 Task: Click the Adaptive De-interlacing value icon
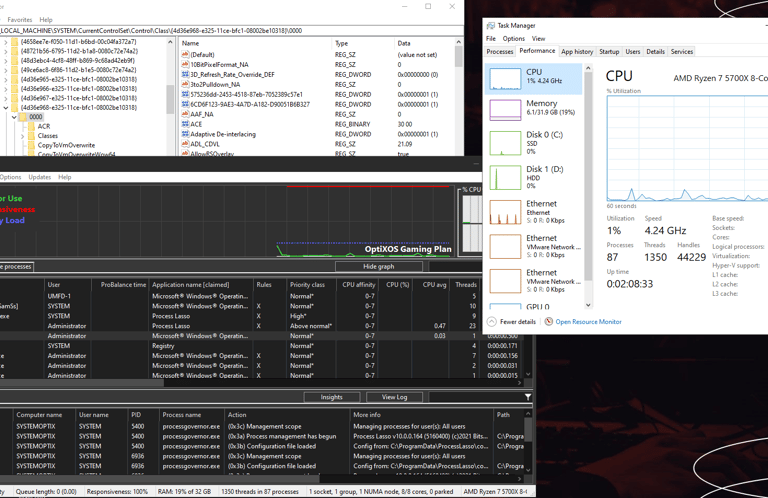point(185,134)
